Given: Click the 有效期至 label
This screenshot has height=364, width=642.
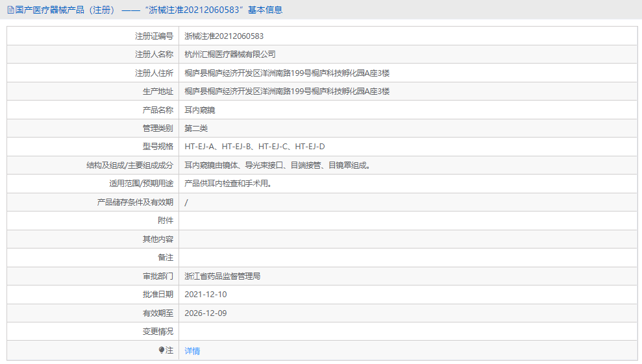Looking at the screenshot, I should (x=158, y=313).
